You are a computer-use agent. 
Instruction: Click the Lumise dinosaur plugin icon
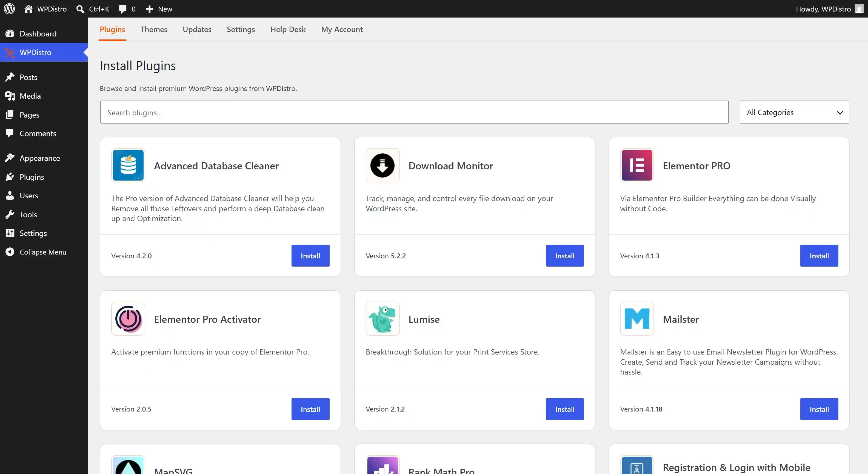coord(382,319)
